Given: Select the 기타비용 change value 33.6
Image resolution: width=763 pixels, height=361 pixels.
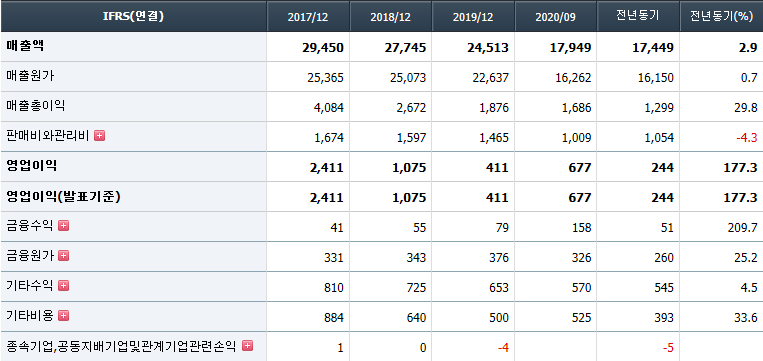Looking at the screenshot, I should click(746, 318).
